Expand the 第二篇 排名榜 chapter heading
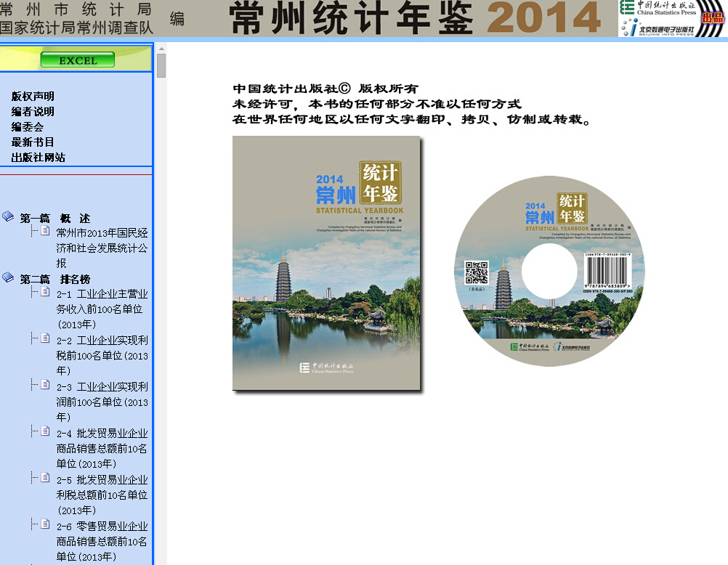728x565 pixels. (x=54, y=279)
